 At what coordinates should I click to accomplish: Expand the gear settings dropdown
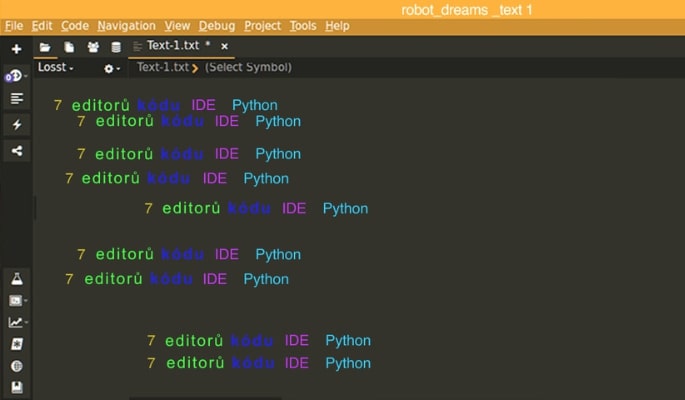112,68
